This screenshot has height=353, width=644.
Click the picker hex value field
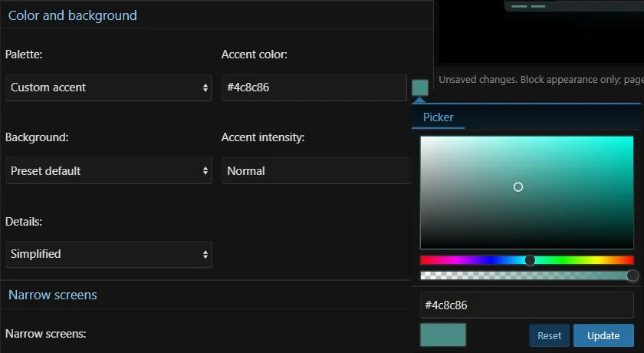[527, 305]
